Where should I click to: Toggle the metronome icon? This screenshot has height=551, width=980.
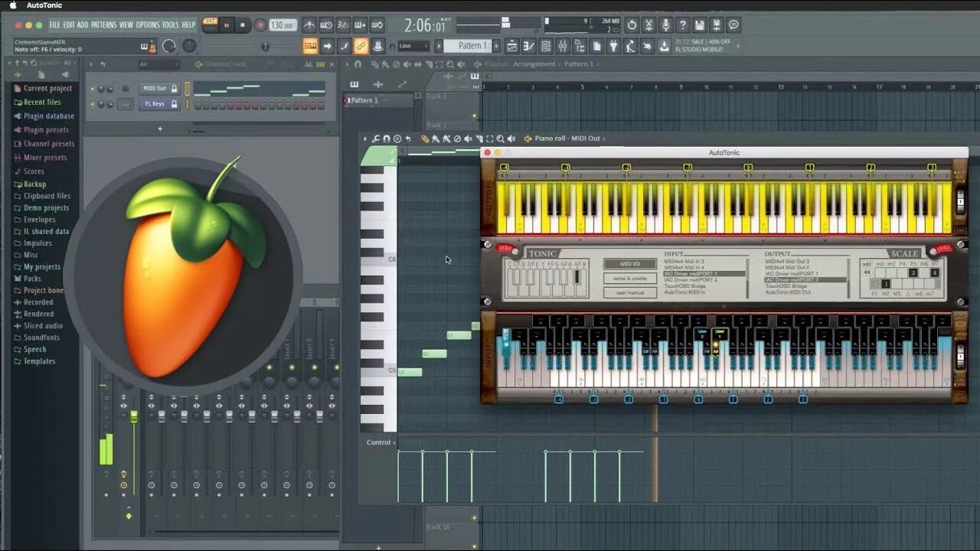(309, 24)
